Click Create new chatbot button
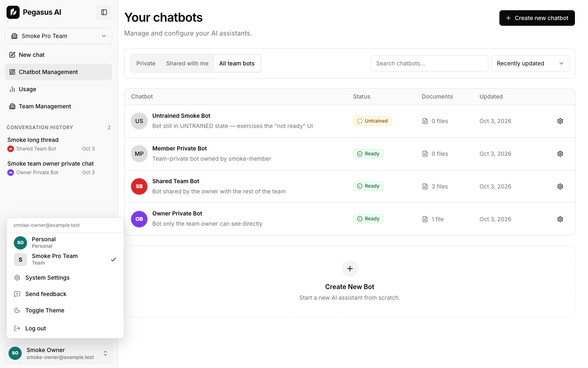The image size is (588, 368). click(537, 18)
